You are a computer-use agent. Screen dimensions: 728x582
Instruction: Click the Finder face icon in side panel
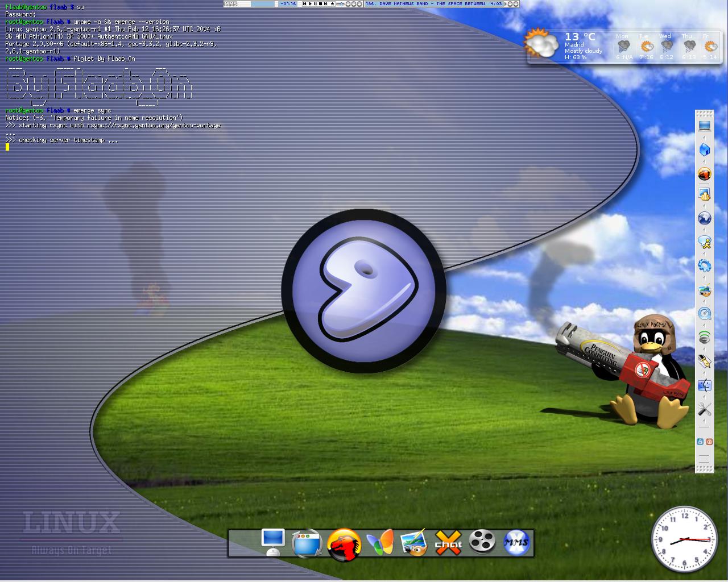[x=705, y=385]
